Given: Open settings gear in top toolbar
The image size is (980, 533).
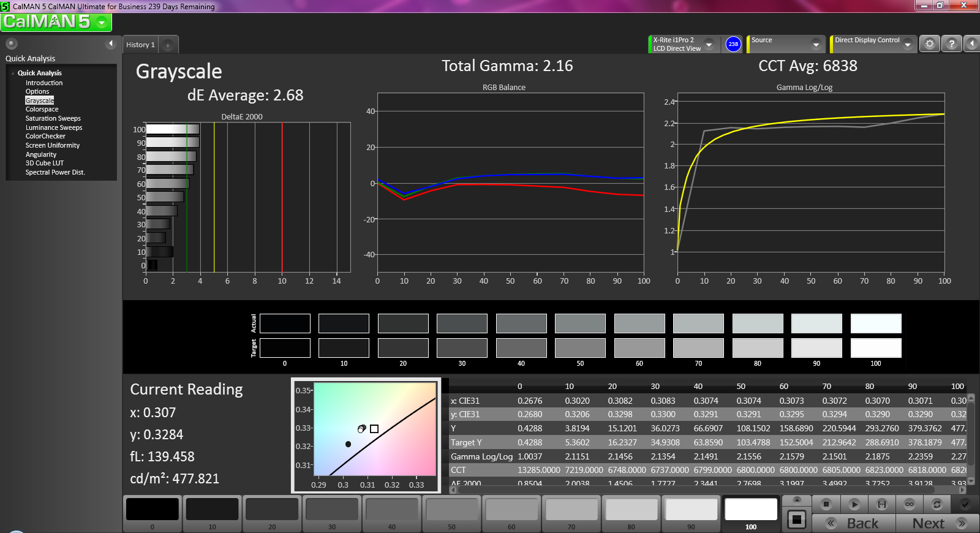Looking at the screenshot, I should tap(929, 44).
